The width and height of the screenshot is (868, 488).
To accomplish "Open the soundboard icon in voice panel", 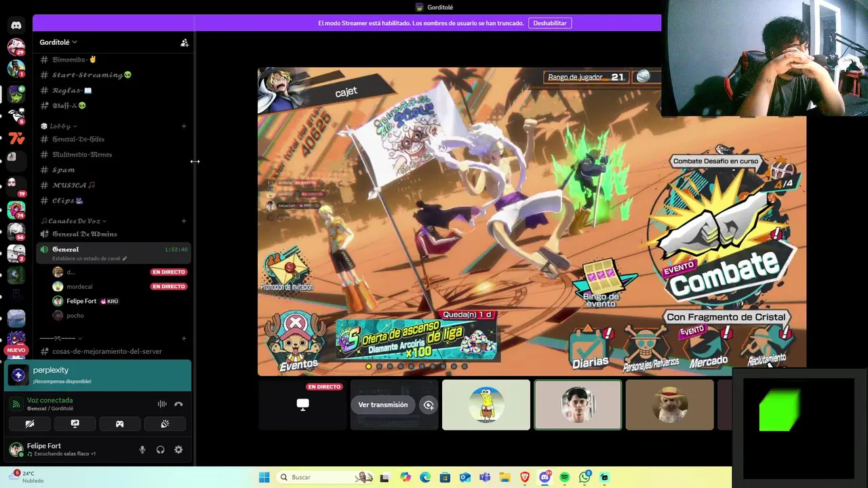I will (x=165, y=424).
